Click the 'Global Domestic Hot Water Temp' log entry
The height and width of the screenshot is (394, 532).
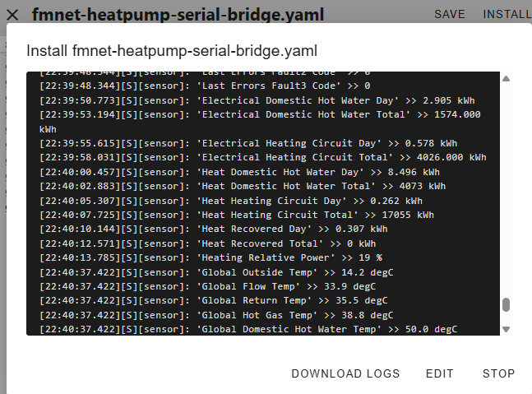pos(248,329)
